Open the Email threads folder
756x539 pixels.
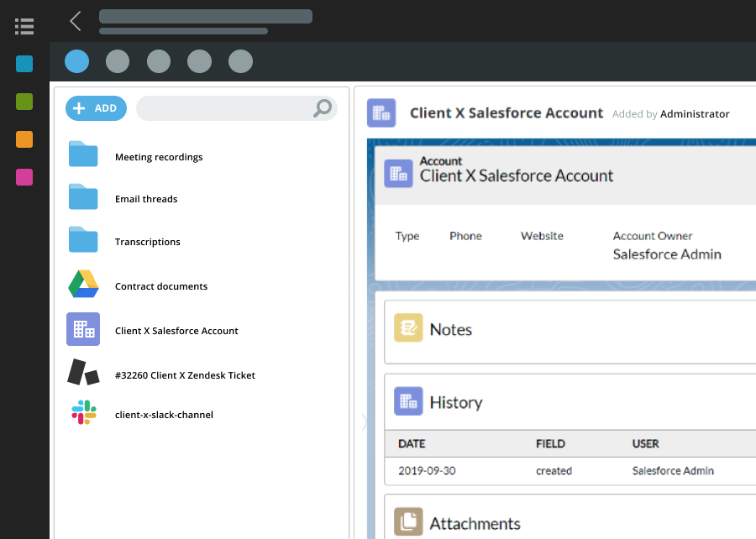click(83, 197)
